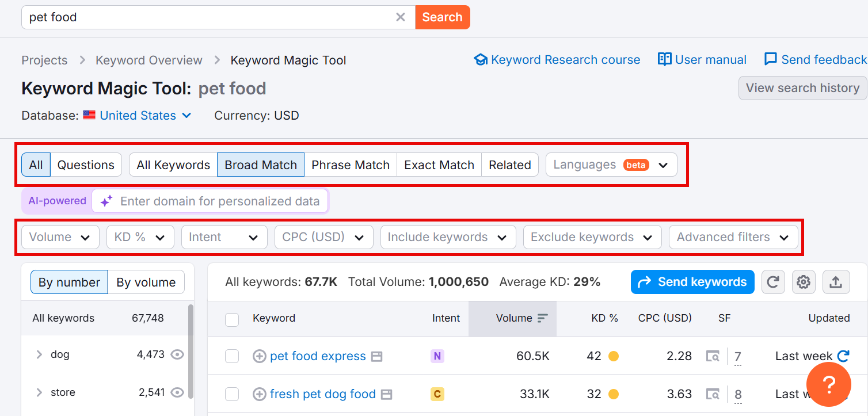This screenshot has width=868, height=416.
Task: Open the Exclude keywords dropdown
Action: [592, 237]
